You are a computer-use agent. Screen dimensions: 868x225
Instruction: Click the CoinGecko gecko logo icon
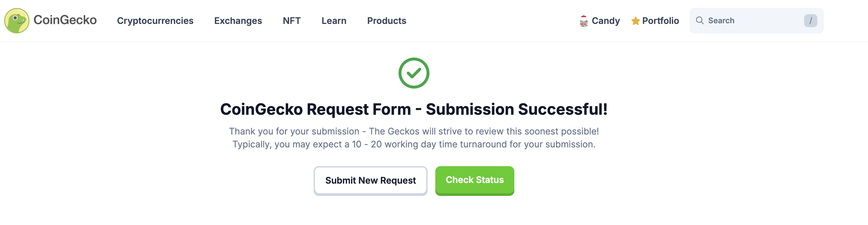point(16,21)
